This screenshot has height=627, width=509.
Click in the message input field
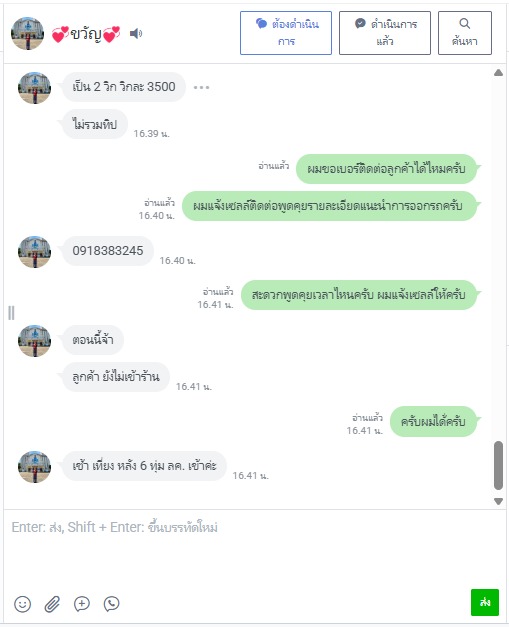254,548
